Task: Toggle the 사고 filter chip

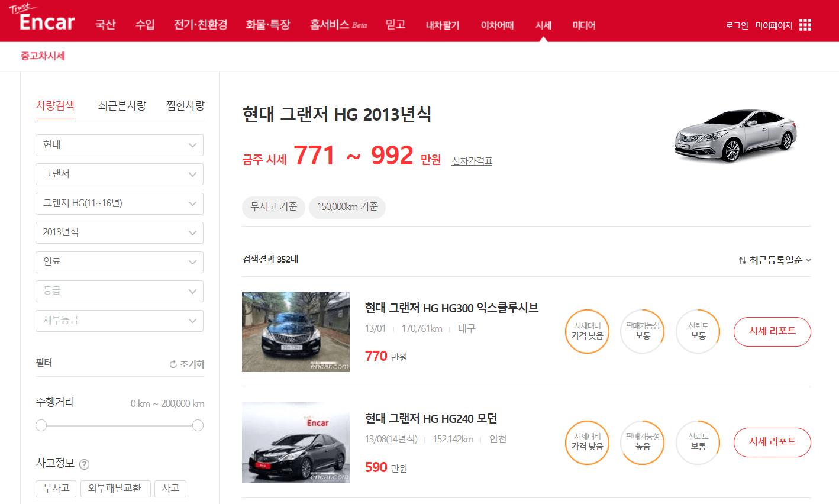Action: click(x=170, y=489)
